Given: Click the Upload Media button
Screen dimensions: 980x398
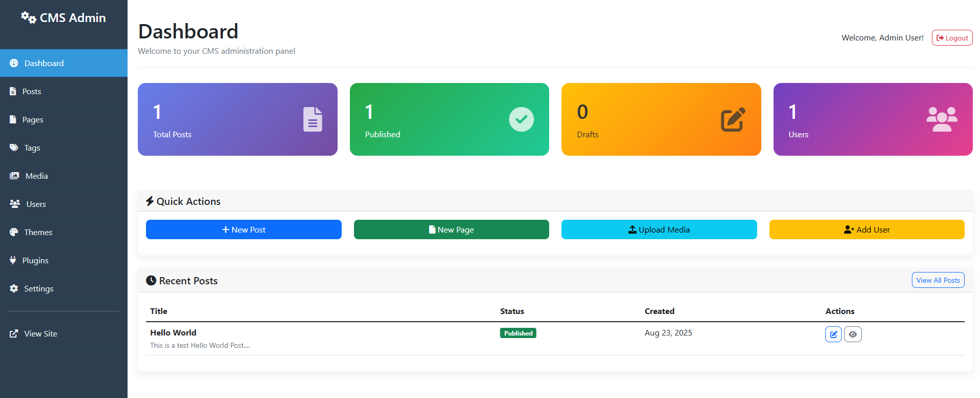Looking at the screenshot, I should coord(659,229).
